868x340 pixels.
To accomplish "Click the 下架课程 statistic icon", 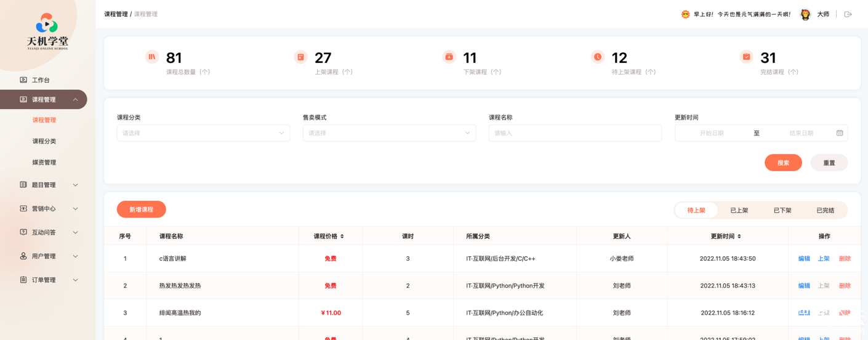I will point(449,57).
